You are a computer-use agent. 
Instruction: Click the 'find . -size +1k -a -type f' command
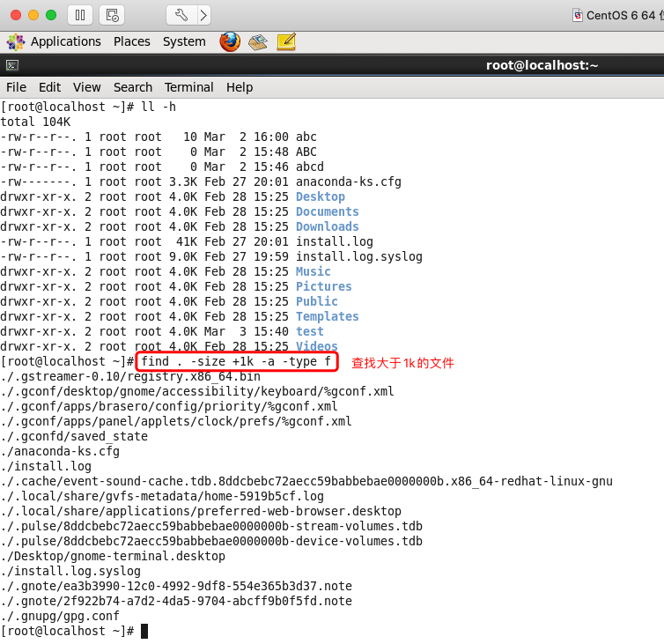236,361
